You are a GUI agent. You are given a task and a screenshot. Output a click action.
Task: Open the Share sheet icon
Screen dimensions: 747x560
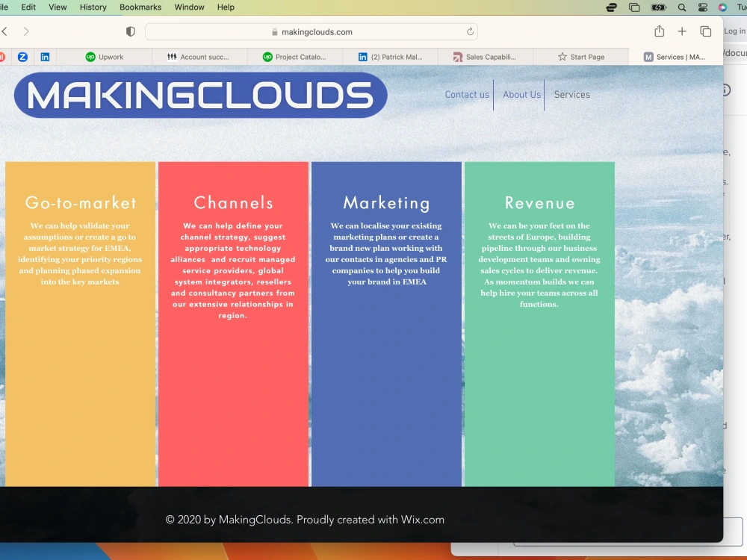pos(659,31)
